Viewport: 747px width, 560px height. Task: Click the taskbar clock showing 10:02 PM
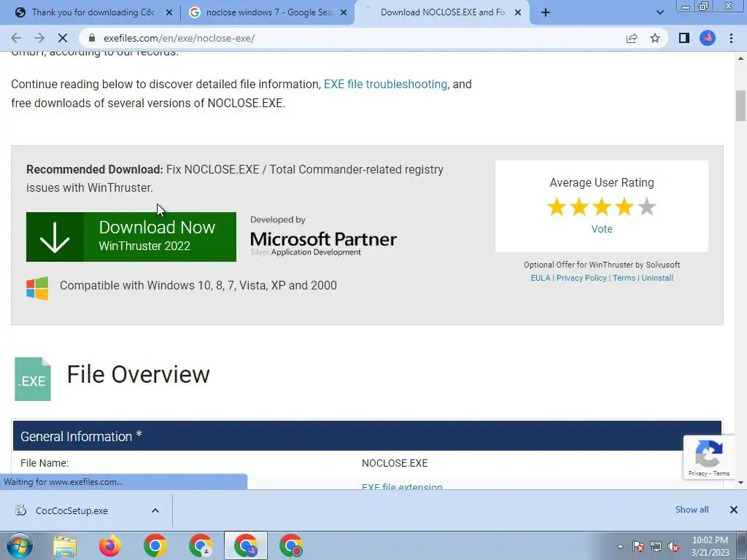click(x=711, y=546)
